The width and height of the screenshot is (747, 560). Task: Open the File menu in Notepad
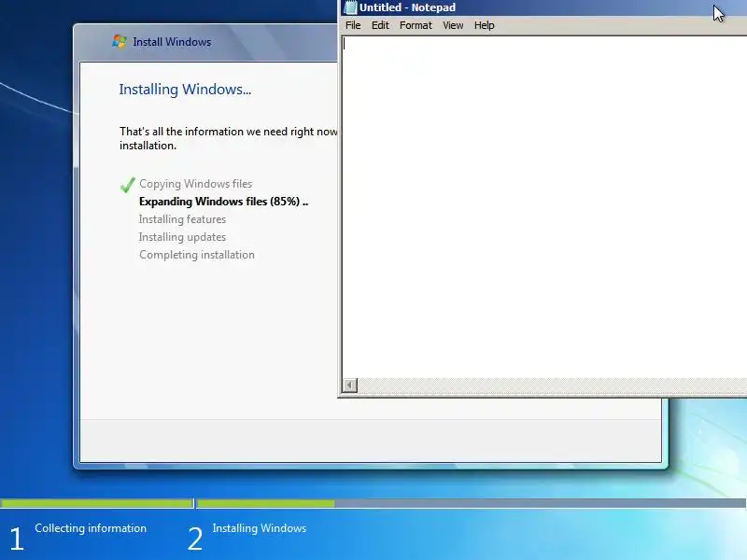tap(353, 25)
